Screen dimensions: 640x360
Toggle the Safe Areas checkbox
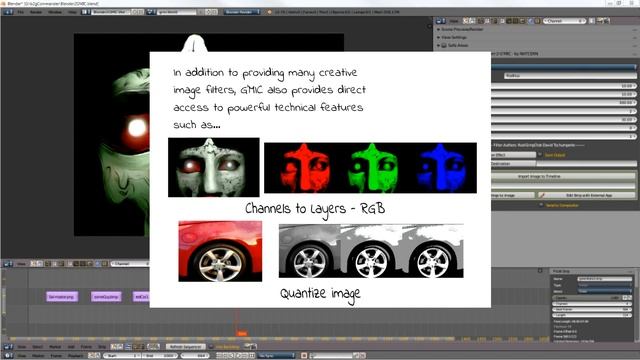point(444,45)
